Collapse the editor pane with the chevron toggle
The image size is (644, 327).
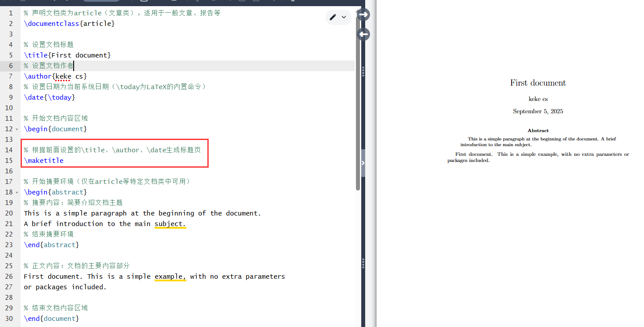point(363,163)
